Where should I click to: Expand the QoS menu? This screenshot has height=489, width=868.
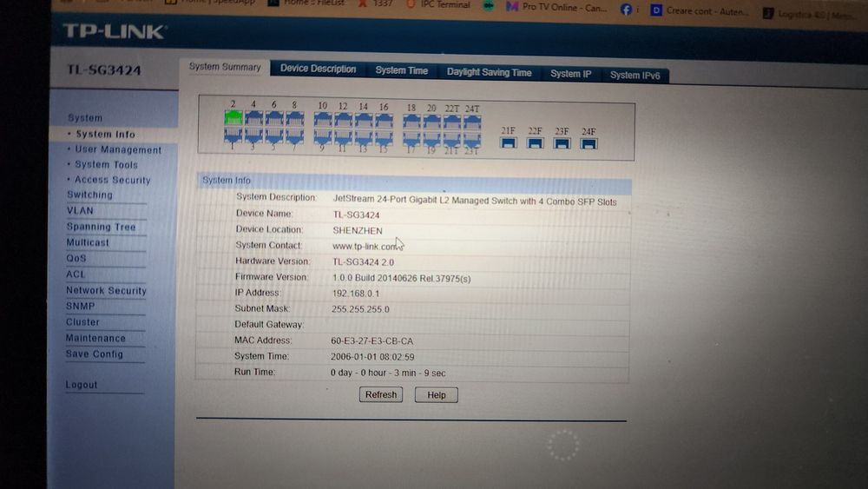[x=76, y=258]
